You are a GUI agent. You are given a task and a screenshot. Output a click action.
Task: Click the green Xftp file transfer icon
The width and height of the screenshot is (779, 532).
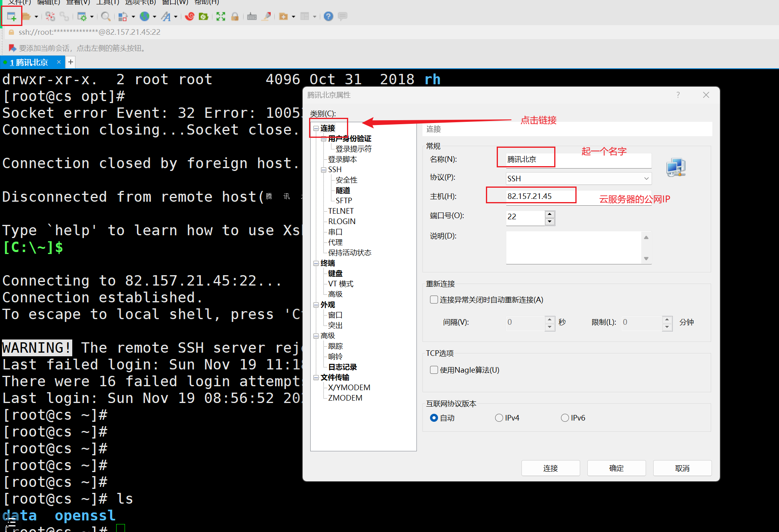204,16
